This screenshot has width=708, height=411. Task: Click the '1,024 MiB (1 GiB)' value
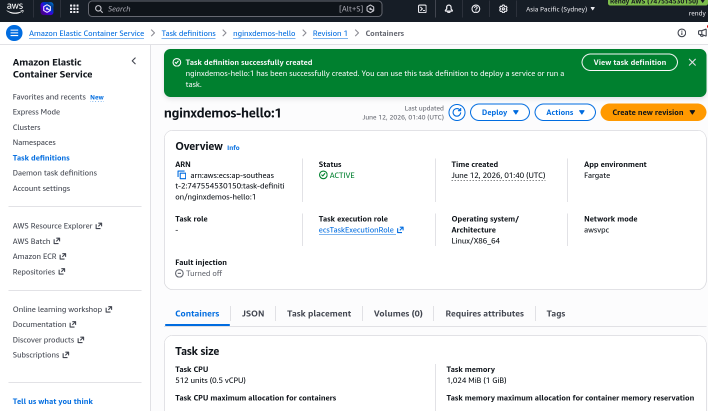click(x=476, y=380)
